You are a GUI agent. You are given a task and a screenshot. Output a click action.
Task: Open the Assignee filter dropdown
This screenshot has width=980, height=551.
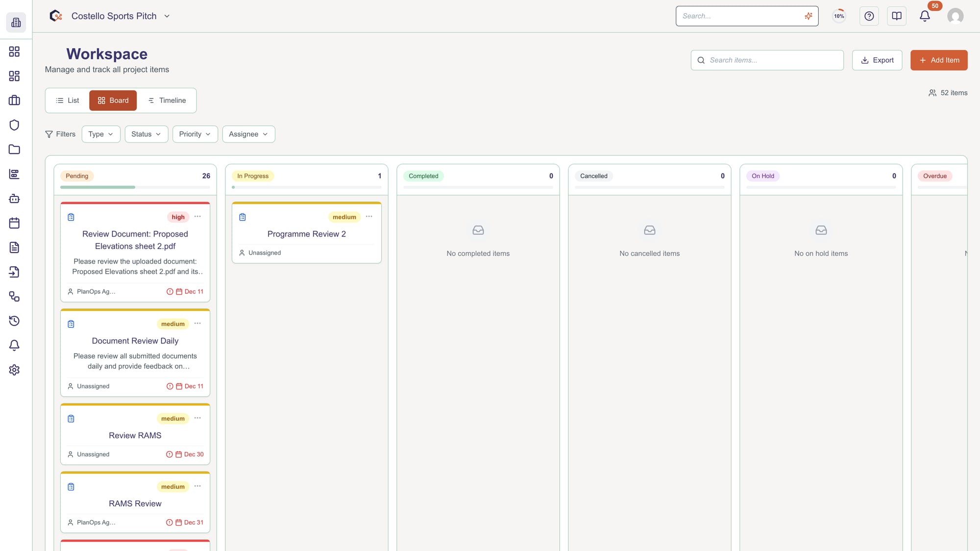248,134
